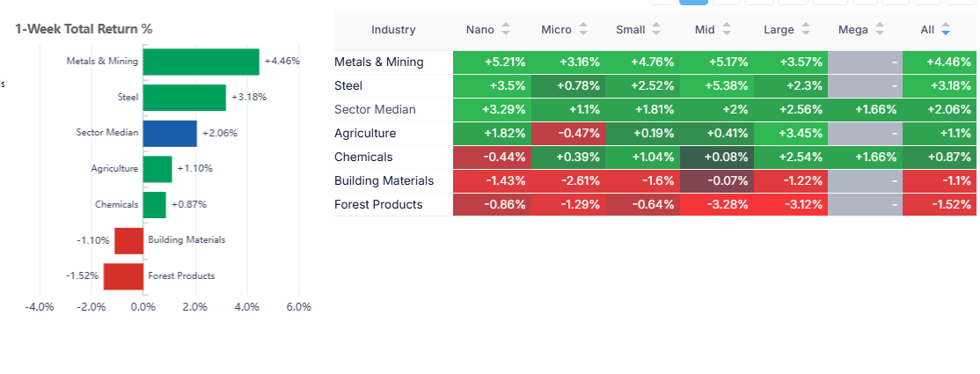Sort table by Nano column

505,30
